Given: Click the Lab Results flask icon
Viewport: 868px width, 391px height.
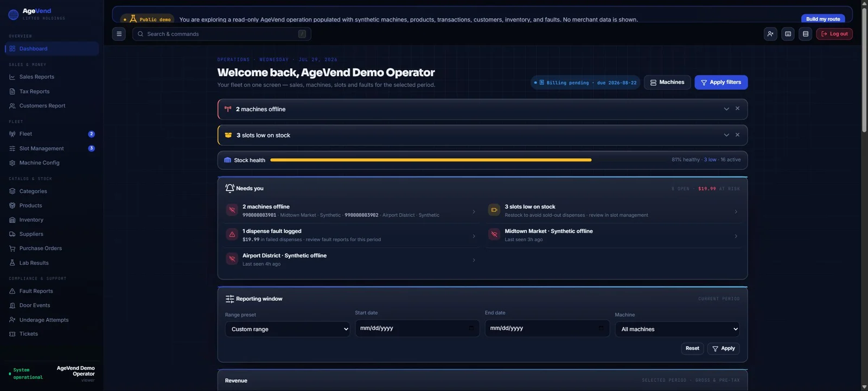Looking at the screenshot, I should pos(12,263).
